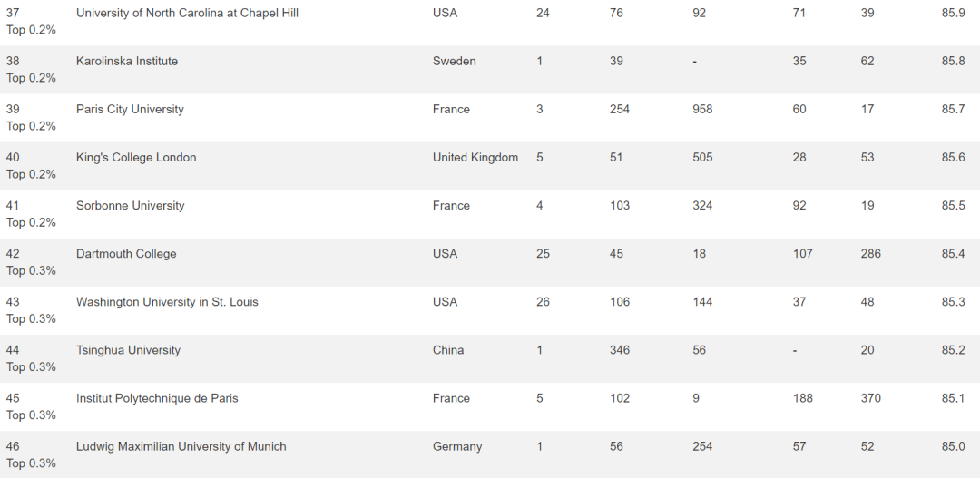980x478 pixels.
Task: Open the Tsinghua University entry
Action: [x=128, y=350]
